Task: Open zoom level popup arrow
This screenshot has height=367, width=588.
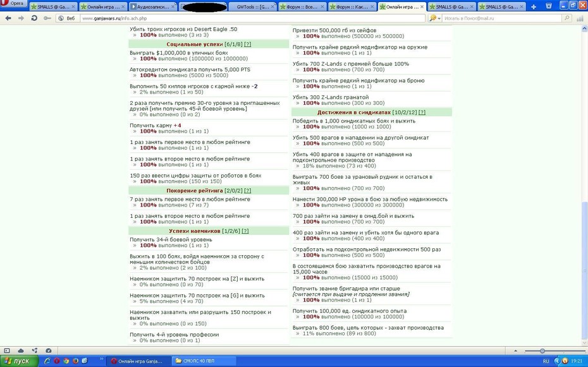Action: [x=515, y=351]
